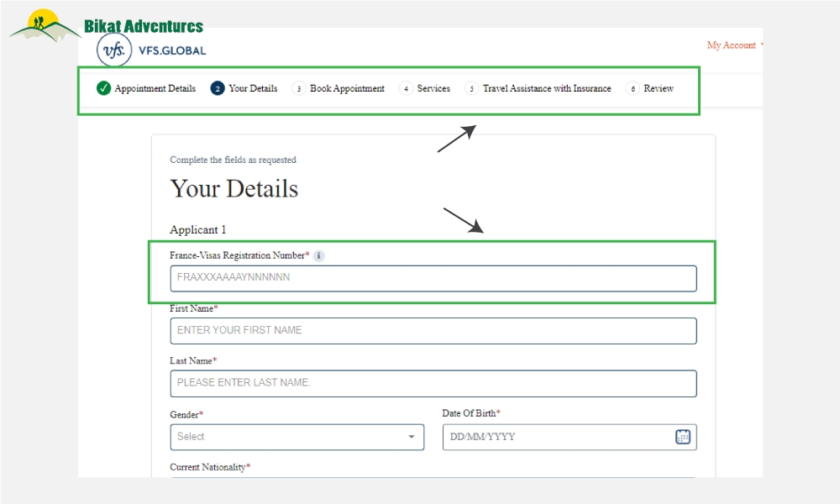Click the Appointment Details green checkmark icon
Screen dimensions: 840x504
[x=103, y=88]
